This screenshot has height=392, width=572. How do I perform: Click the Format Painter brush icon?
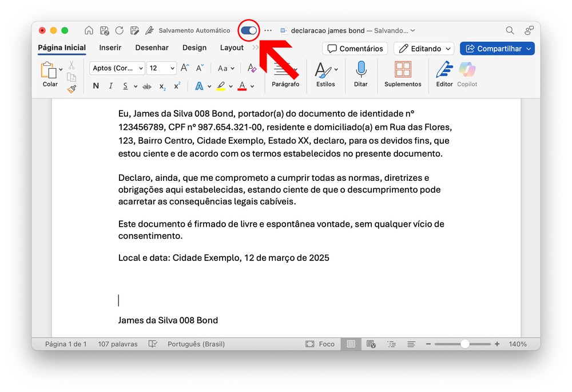(x=71, y=89)
